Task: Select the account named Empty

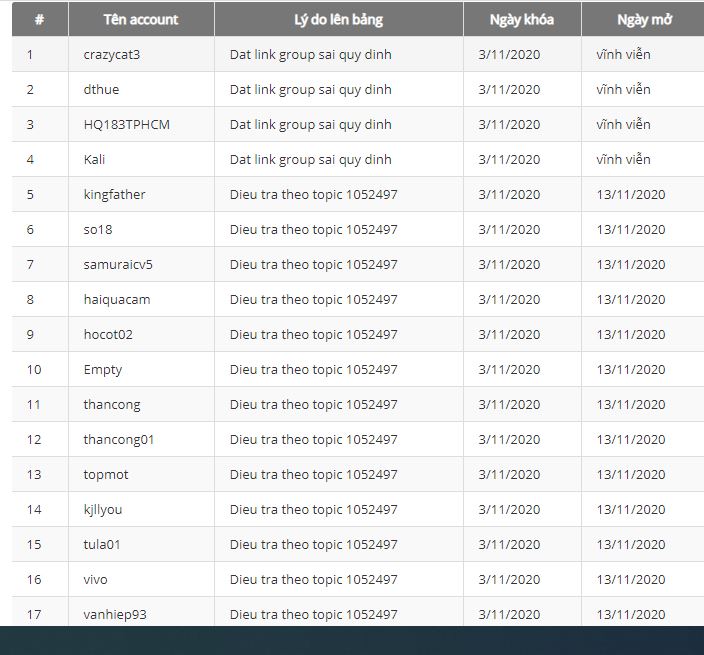Action: [103, 369]
